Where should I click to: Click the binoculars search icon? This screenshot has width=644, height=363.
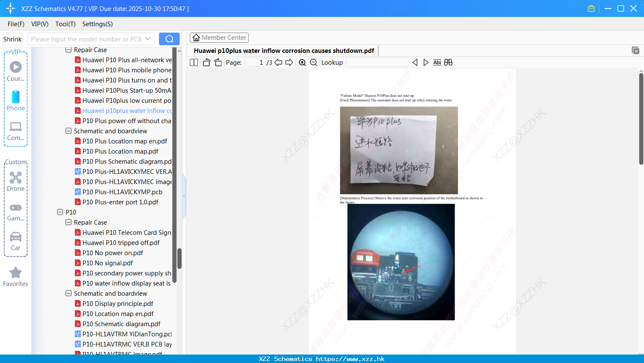pos(448,63)
